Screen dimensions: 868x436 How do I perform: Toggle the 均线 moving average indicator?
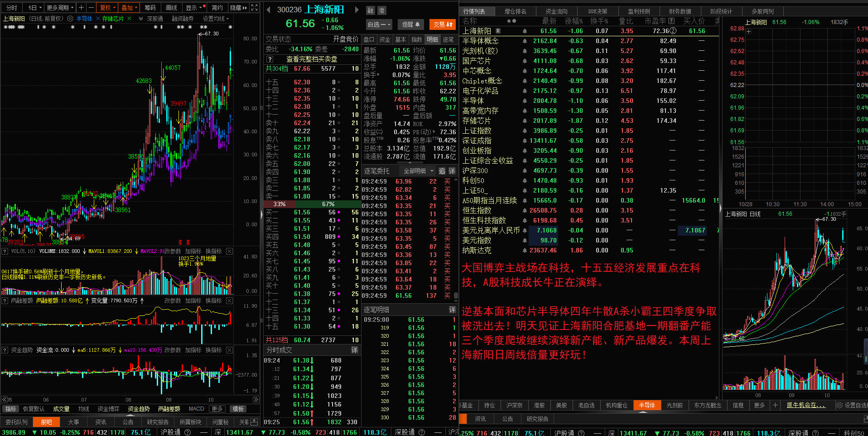tap(83, 409)
